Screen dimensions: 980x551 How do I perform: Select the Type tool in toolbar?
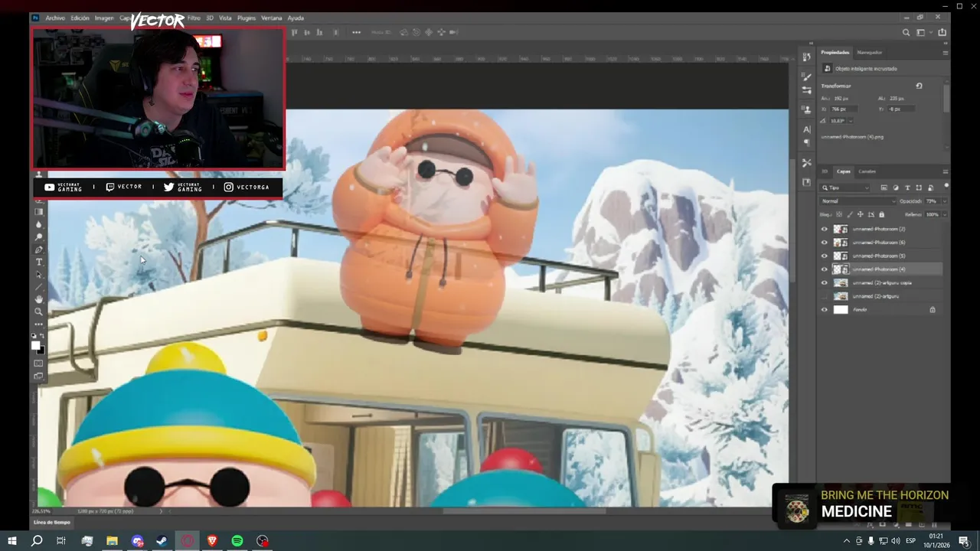click(x=39, y=262)
